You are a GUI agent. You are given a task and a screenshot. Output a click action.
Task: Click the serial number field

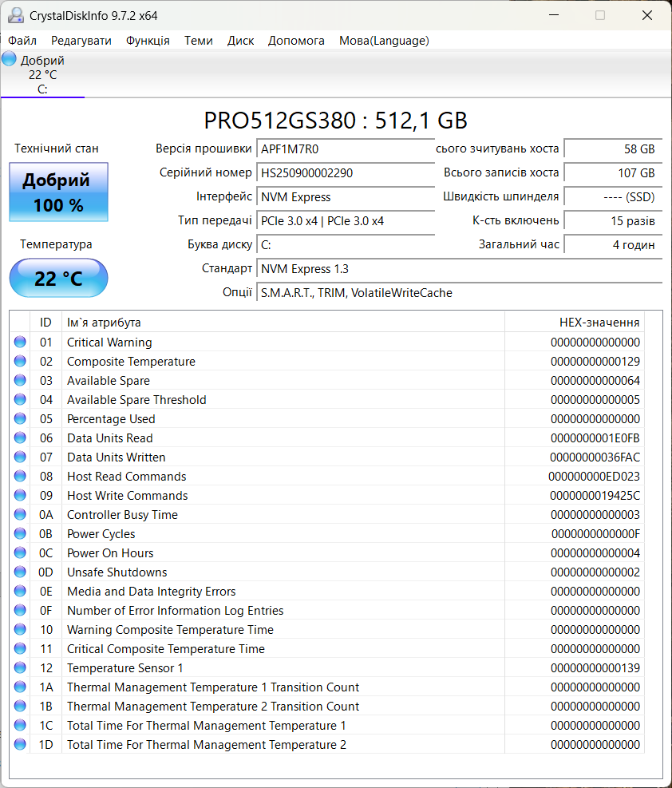tap(346, 173)
